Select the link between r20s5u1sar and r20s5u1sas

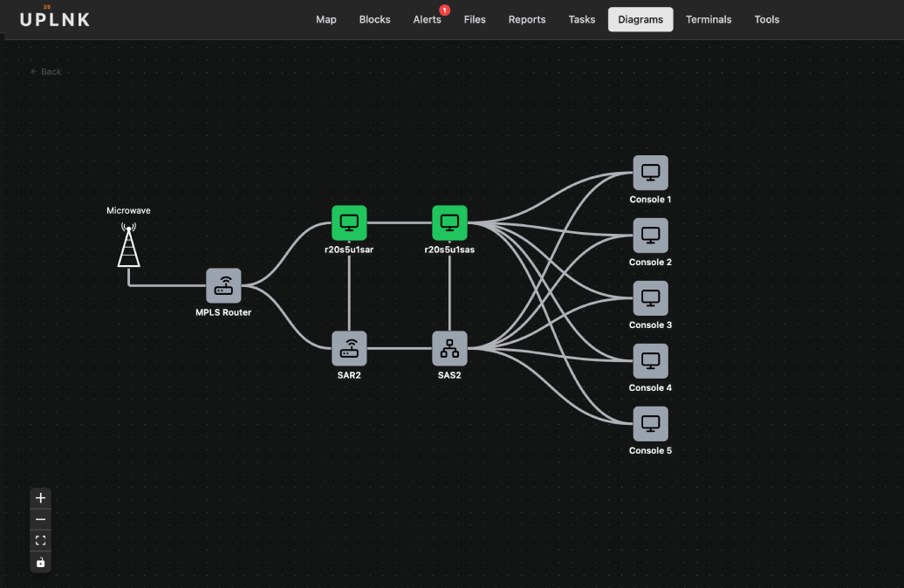400,222
